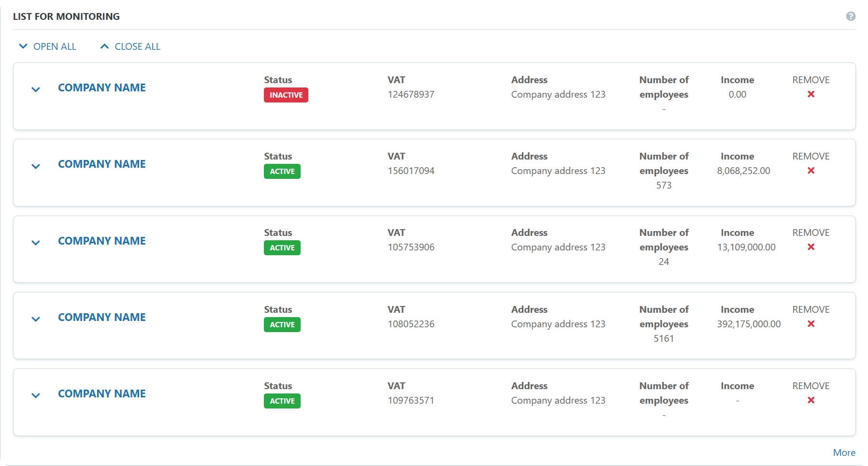
Task: Click the red INACTIVE status badge
Action: click(286, 95)
